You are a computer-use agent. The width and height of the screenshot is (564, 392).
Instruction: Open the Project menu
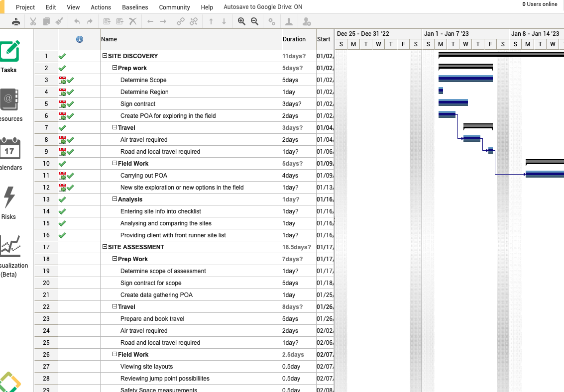[25, 7]
